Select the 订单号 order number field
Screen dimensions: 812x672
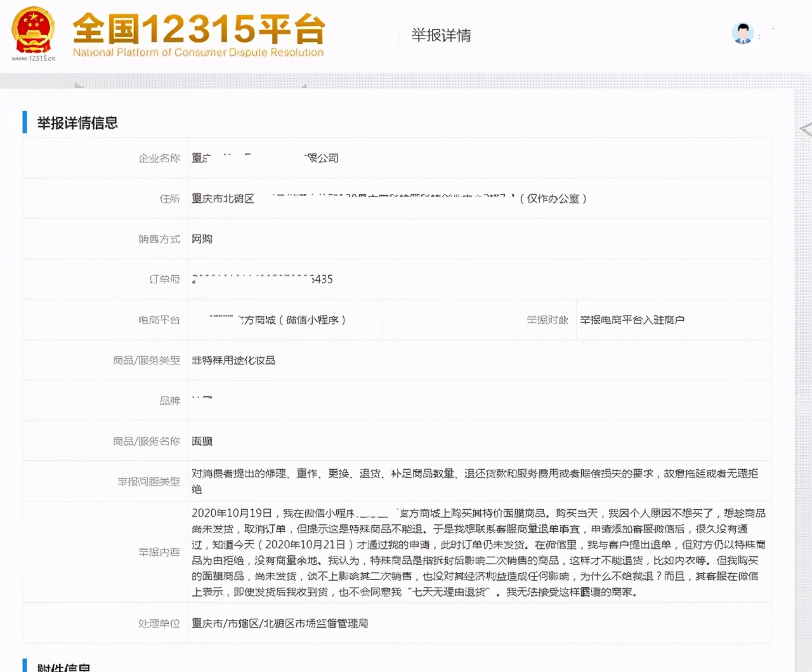coord(262,279)
